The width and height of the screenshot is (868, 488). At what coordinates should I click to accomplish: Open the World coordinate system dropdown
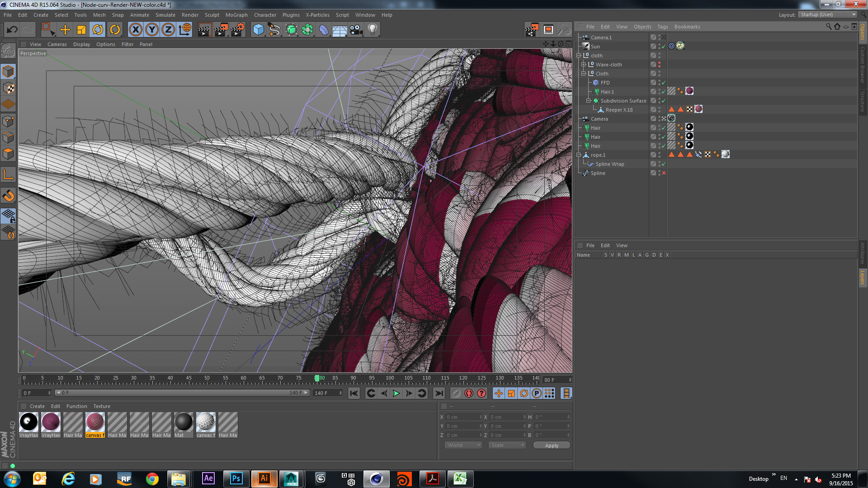click(464, 445)
